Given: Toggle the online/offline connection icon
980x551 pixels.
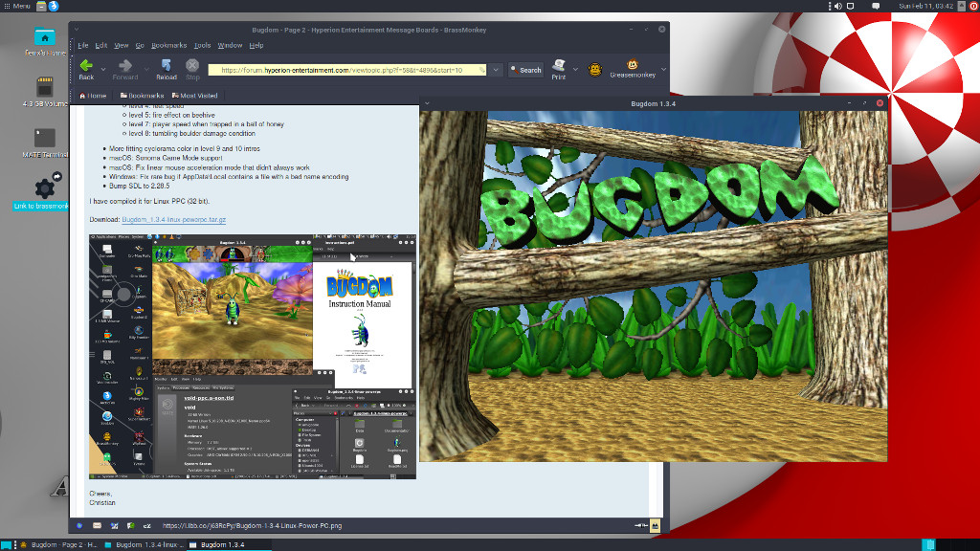Looking at the screenshot, I should [x=640, y=525].
